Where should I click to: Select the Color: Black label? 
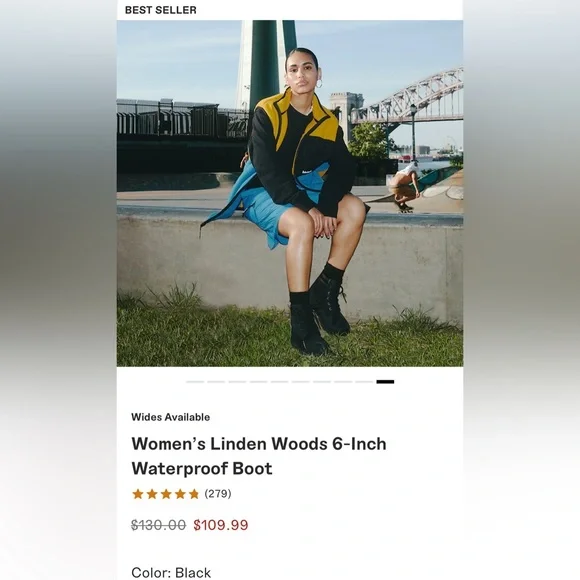click(171, 573)
